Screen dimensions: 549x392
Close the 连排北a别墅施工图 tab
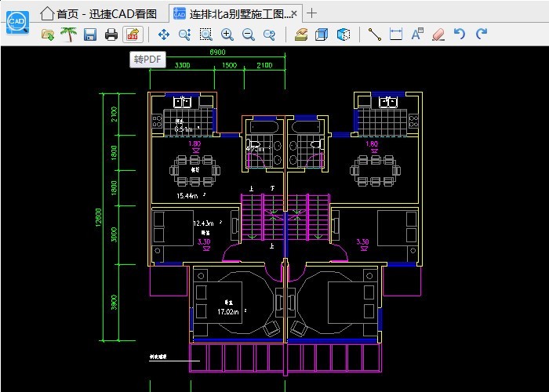[295, 13]
